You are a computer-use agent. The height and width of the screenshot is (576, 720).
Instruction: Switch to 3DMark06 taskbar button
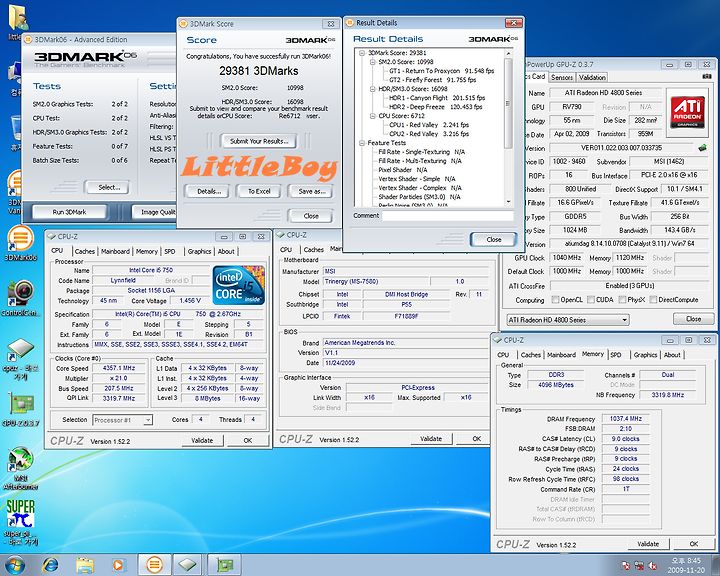click(x=154, y=565)
